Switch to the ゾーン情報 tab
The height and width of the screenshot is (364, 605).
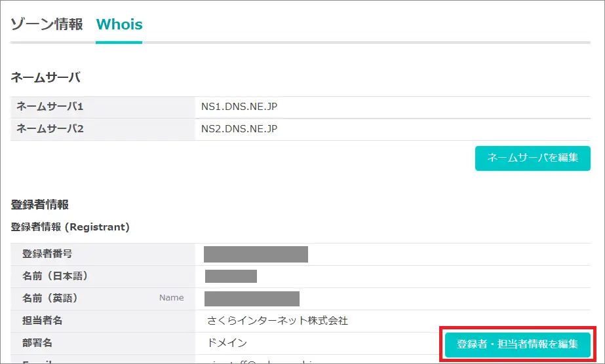pyautogui.click(x=47, y=25)
